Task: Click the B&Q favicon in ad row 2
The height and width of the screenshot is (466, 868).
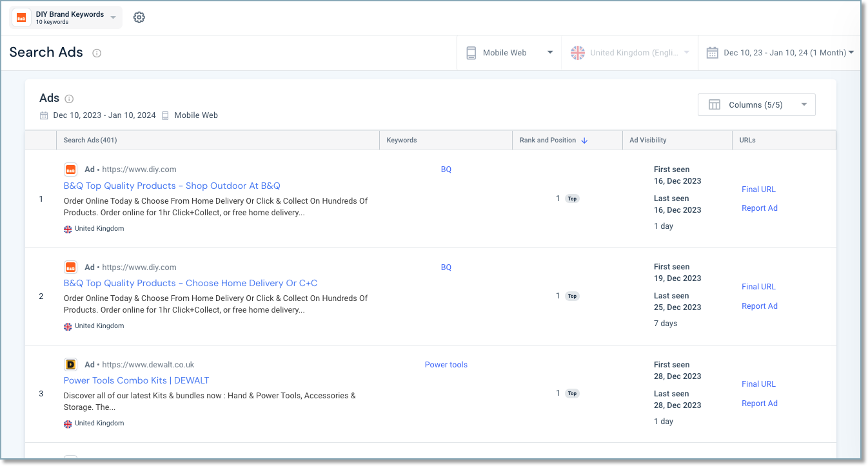Action: pos(70,267)
